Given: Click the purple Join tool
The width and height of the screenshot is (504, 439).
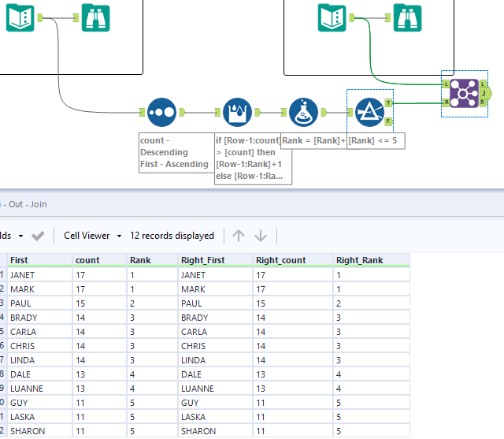Looking at the screenshot, I should (x=463, y=92).
